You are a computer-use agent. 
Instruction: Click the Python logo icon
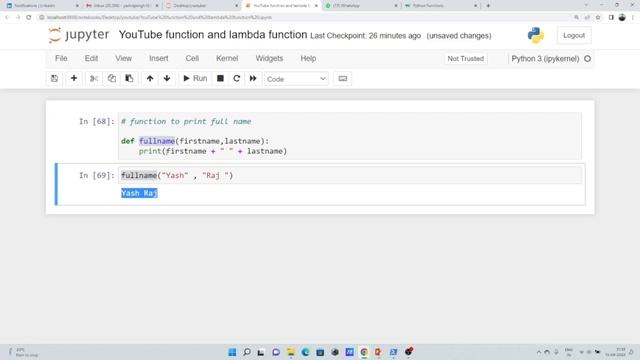coord(536,36)
